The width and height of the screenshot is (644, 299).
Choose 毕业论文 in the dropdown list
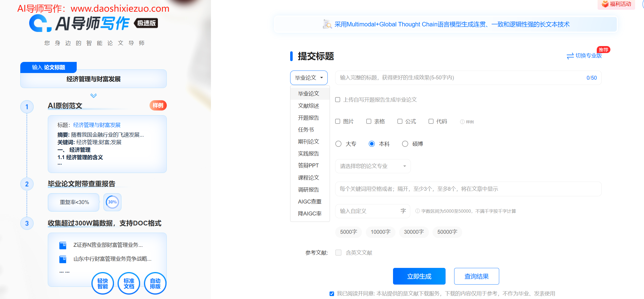pos(310,94)
